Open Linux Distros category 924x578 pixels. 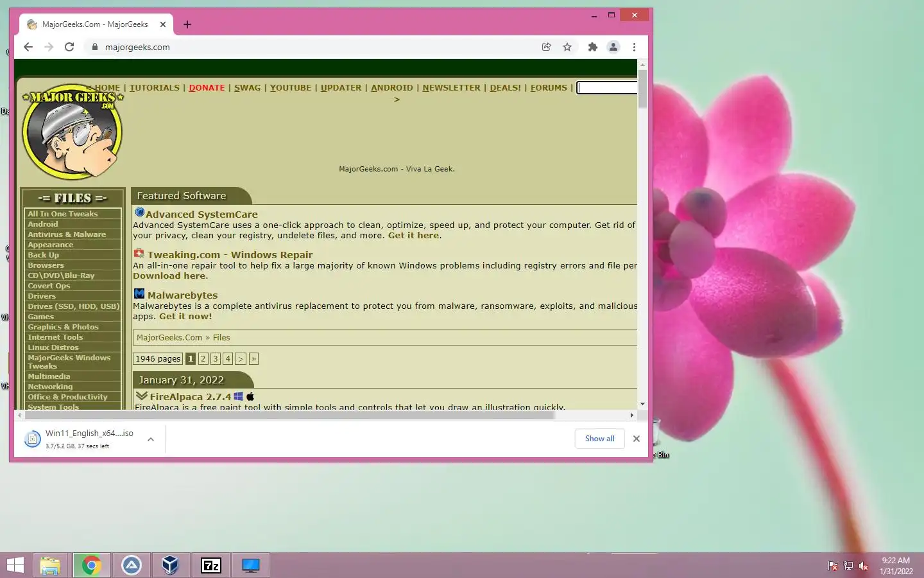click(x=53, y=347)
